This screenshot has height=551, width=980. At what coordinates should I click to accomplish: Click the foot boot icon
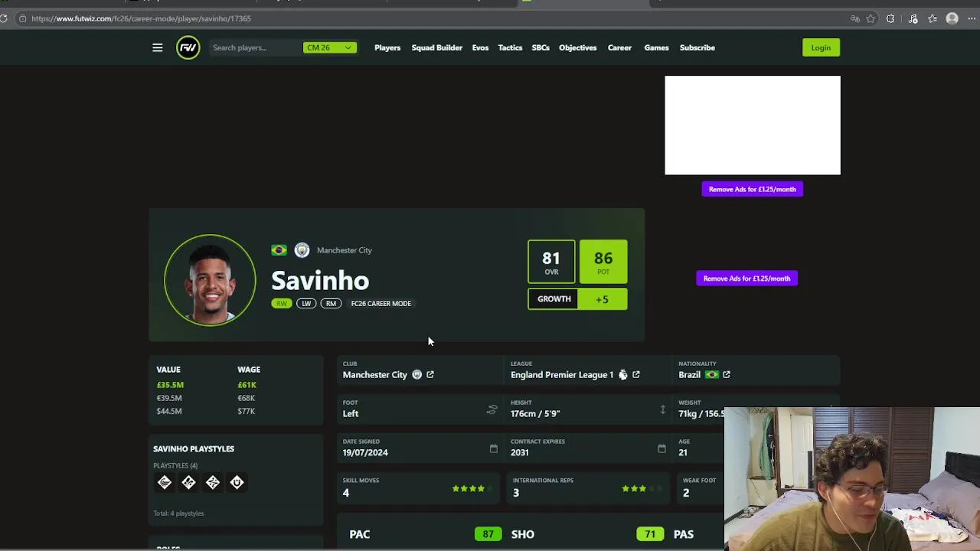(x=492, y=409)
